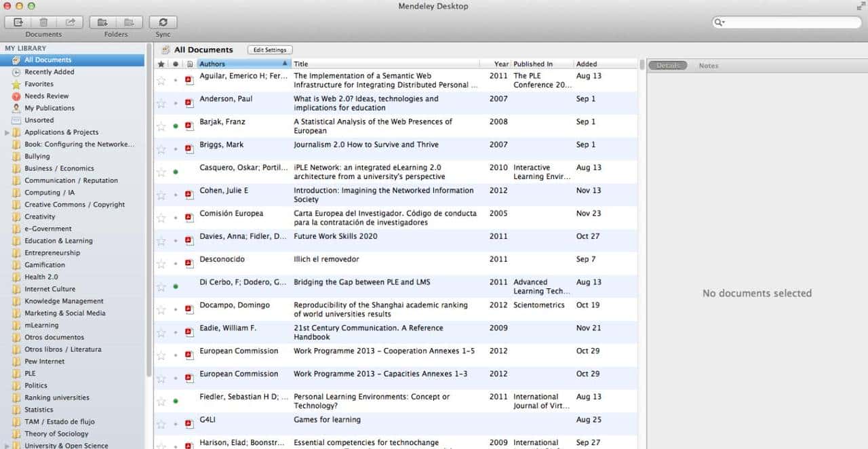868x449 pixels.
Task: Click the Share Documents toolbar icon
Action: [x=70, y=22]
